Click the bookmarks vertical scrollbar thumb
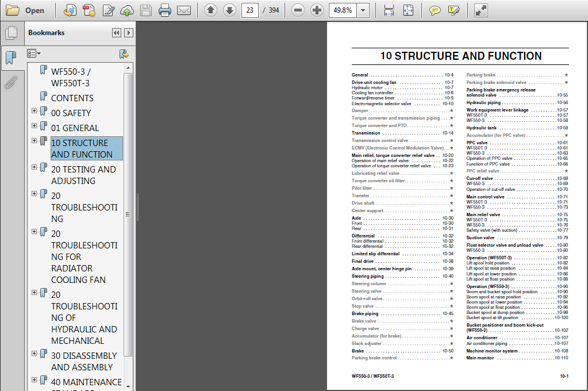The height and width of the screenshot is (391, 588). click(x=128, y=214)
